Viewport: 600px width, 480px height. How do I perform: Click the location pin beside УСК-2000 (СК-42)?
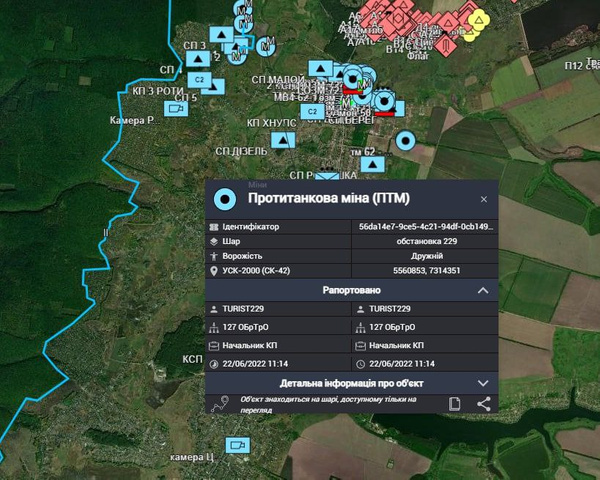pyautogui.click(x=214, y=271)
